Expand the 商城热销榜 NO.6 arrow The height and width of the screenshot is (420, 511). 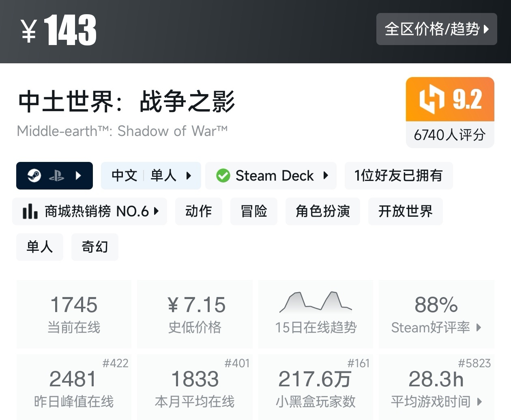[156, 211]
